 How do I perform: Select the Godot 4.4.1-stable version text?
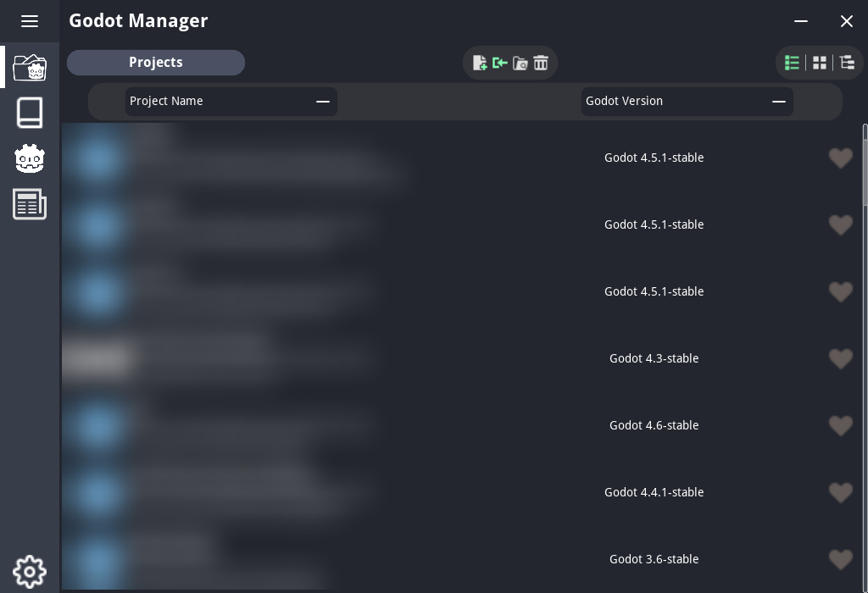(x=654, y=492)
